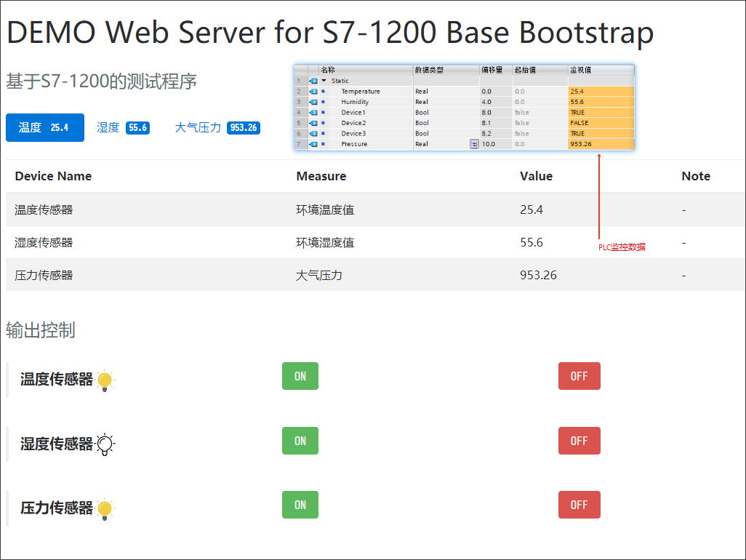
Task: Select the 温度传感器 table row cell
Action: pyautogui.click(x=44, y=210)
